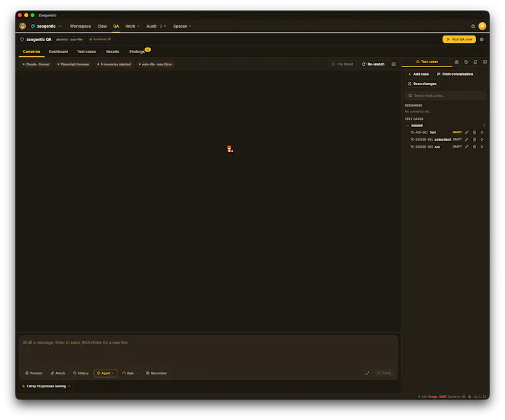Delete test case TC-XXXASD-001 trash icon

click(x=475, y=140)
